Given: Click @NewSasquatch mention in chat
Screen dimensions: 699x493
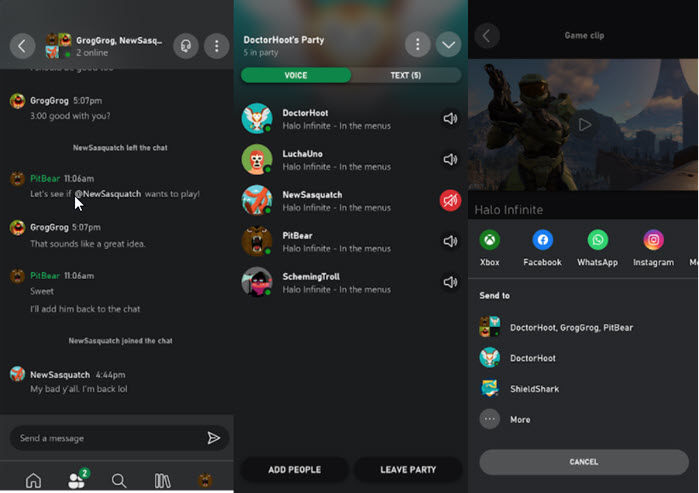Looking at the screenshot, I should (x=108, y=194).
